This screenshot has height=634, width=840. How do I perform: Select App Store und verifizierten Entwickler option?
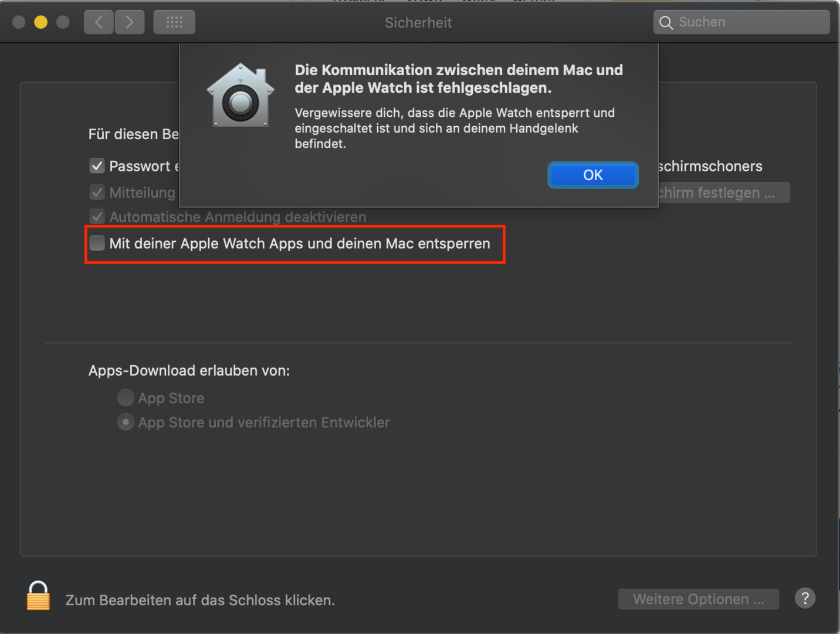(x=126, y=422)
